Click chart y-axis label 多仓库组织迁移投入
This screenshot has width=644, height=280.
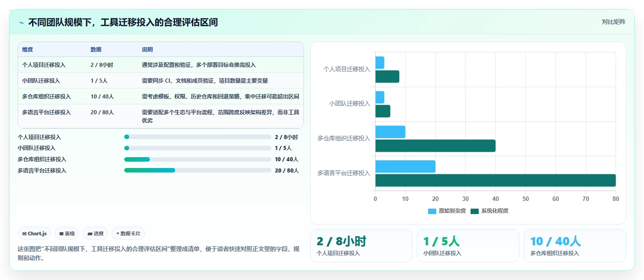click(x=344, y=139)
